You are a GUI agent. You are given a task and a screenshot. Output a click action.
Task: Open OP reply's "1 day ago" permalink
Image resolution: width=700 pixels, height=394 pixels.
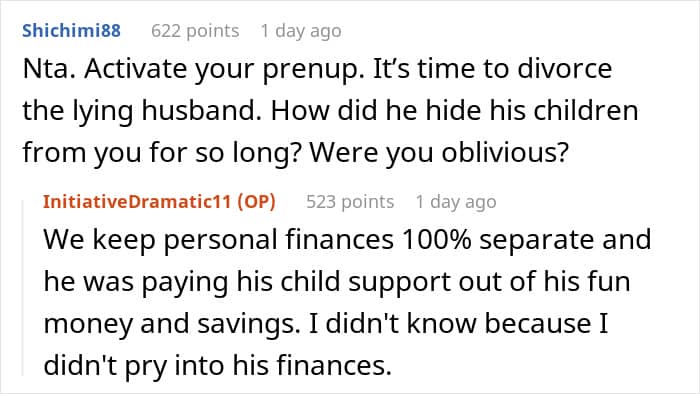pyautogui.click(x=456, y=202)
